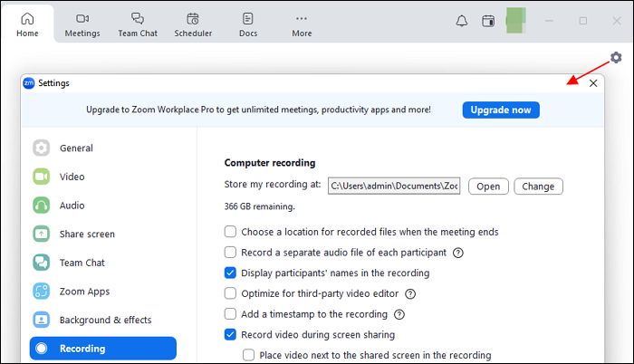The width and height of the screenshot is (634, 364).
Task: Uncheck Display participants' names in the recording
Action: [x=231, y=273]
